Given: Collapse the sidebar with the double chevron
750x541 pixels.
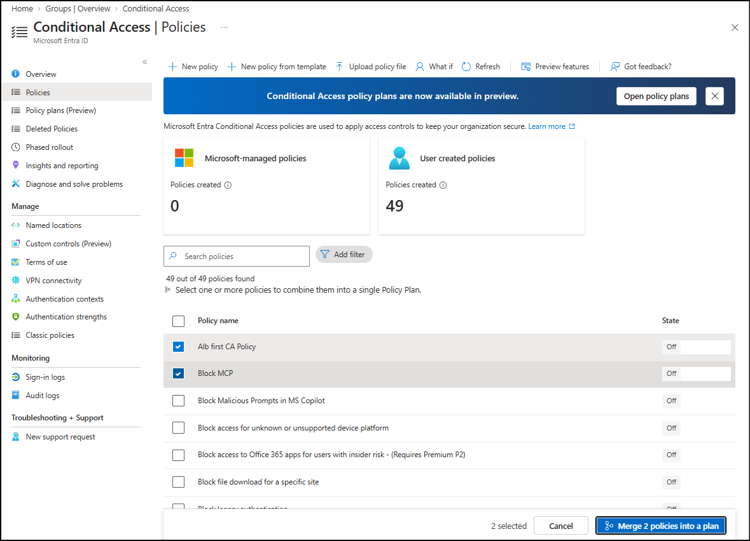Looking at the screenshot, I should click(144, 62).
